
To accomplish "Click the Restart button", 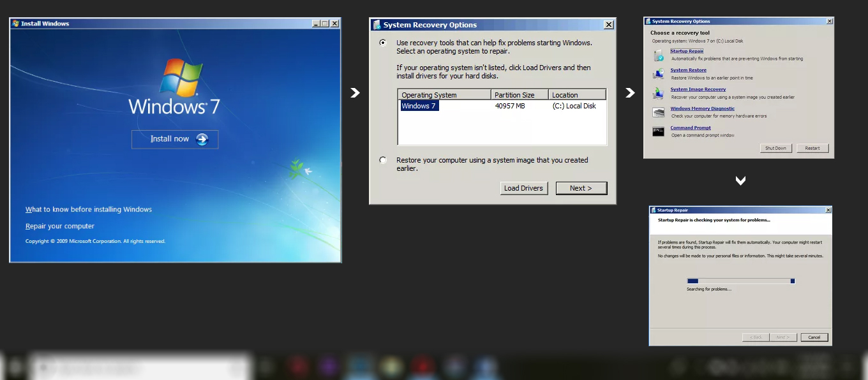I will (812, 148).
